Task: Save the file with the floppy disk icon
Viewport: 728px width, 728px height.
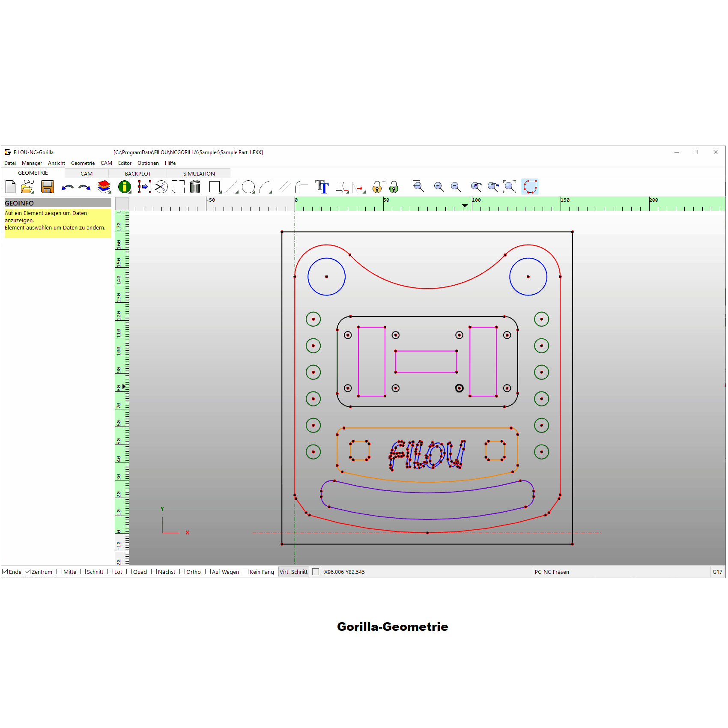Action: pos(47,187)
